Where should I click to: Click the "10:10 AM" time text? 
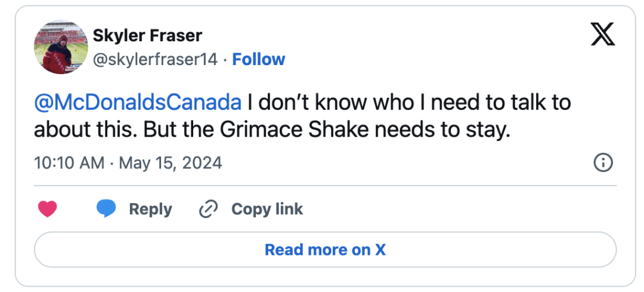pyautogui.click(x=69, y=162)
